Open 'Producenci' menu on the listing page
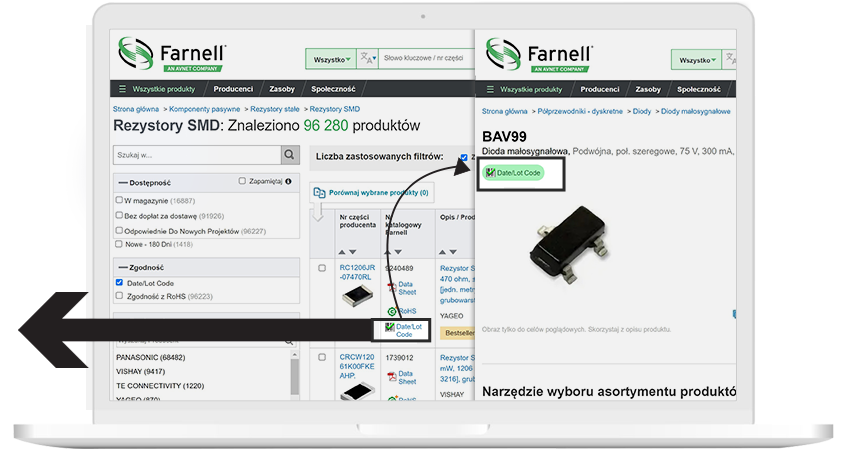Screen dimensions: 850x454 (x=233, y=89)
